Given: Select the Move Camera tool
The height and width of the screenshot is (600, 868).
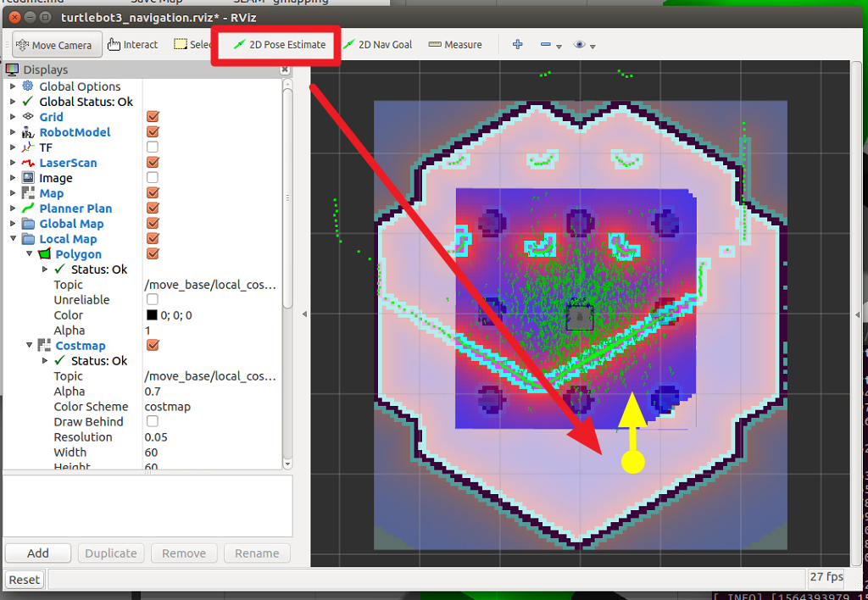Looking at the screenshot, I should click(57, 45).
